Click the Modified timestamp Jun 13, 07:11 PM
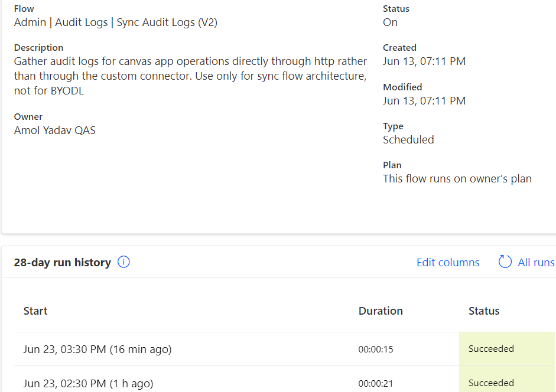 424,100
